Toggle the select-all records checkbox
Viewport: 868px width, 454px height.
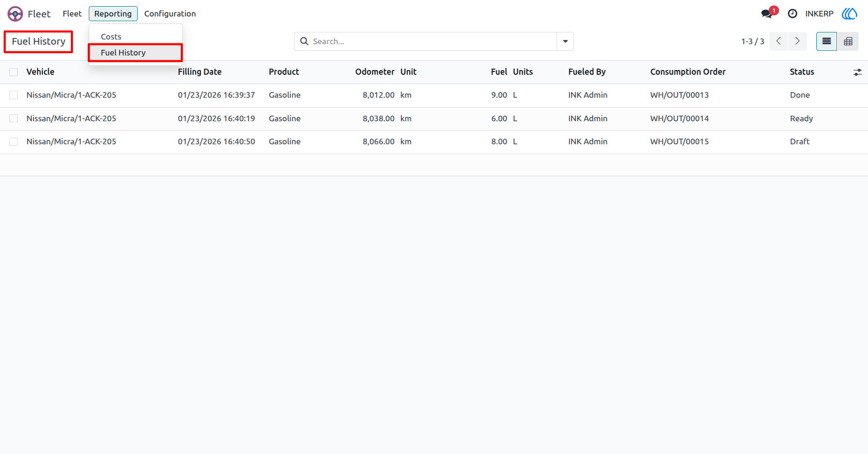tap(14, 72)
